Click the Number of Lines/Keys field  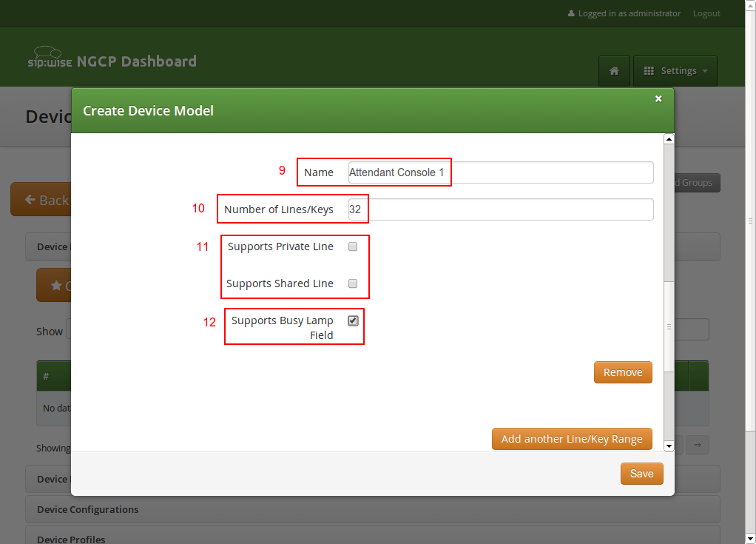coord(500,209)
